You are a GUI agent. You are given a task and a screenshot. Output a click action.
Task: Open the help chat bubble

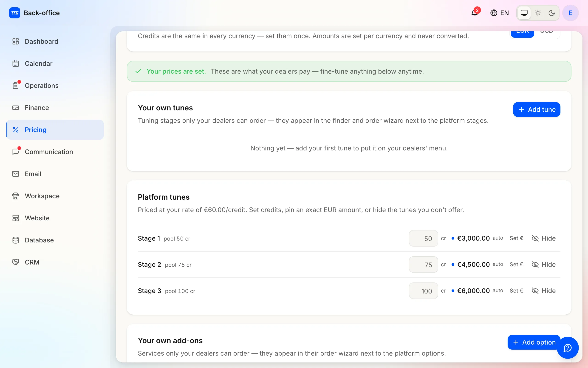(x=568, y=348)
